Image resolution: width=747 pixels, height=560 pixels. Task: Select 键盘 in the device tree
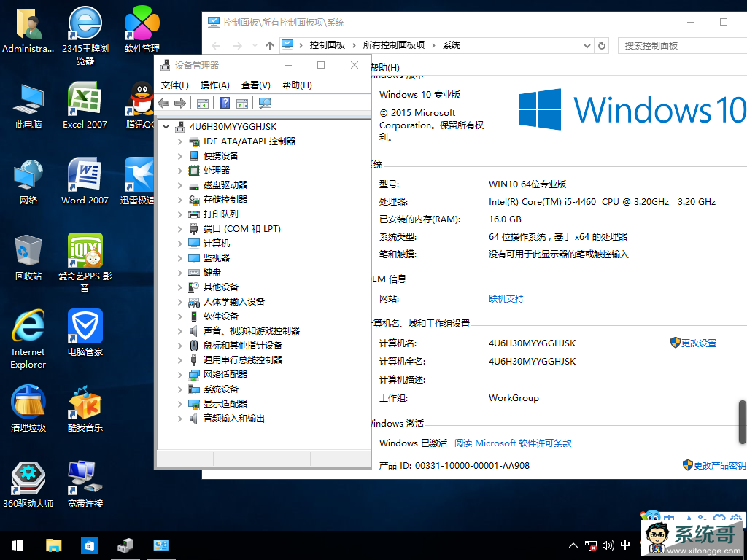[x=212, y=273]
